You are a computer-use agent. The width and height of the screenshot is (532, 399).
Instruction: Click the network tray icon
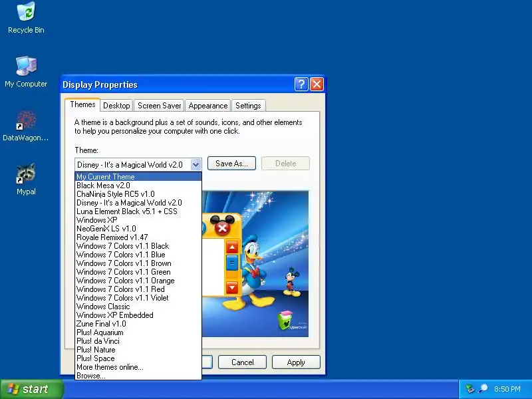[470, 389]
